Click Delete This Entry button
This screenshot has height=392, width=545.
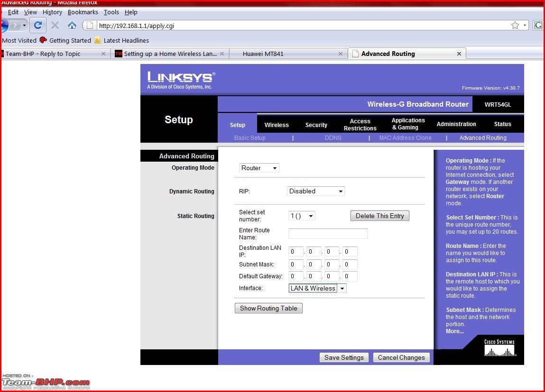(379, 216)
